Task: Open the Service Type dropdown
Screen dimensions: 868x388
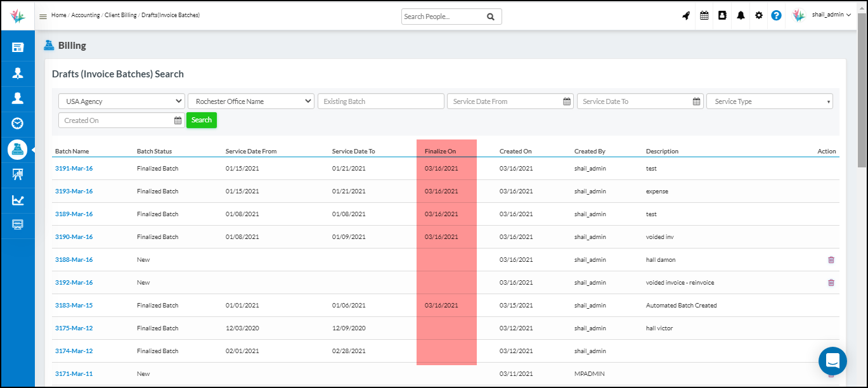Action: (x=769, y=101)
